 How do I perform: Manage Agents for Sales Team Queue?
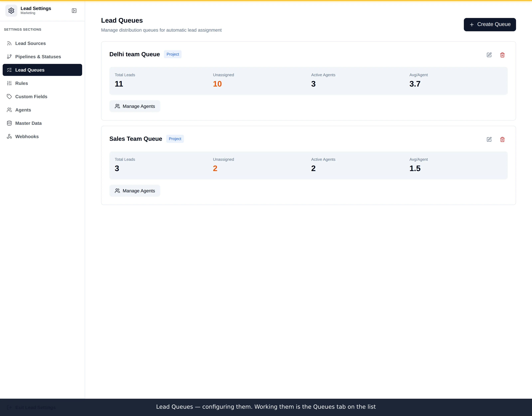[x=135, y=191]
